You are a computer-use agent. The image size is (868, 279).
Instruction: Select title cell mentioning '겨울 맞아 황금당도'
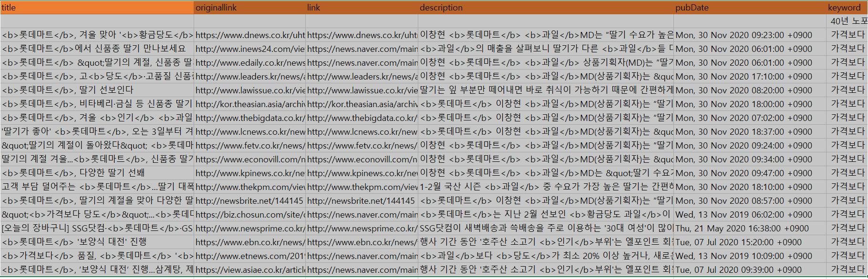(x=97, y=35)
